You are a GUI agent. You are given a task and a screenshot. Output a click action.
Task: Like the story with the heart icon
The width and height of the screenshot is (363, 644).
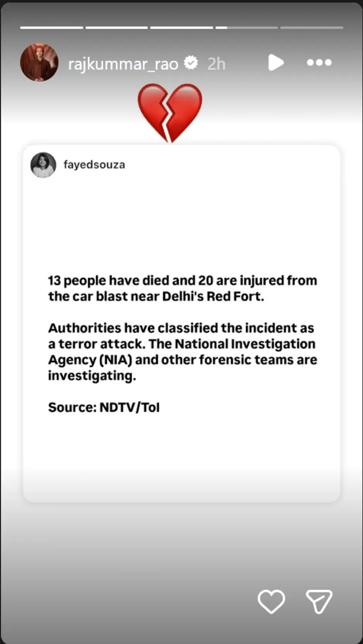[x=271, y=601]
